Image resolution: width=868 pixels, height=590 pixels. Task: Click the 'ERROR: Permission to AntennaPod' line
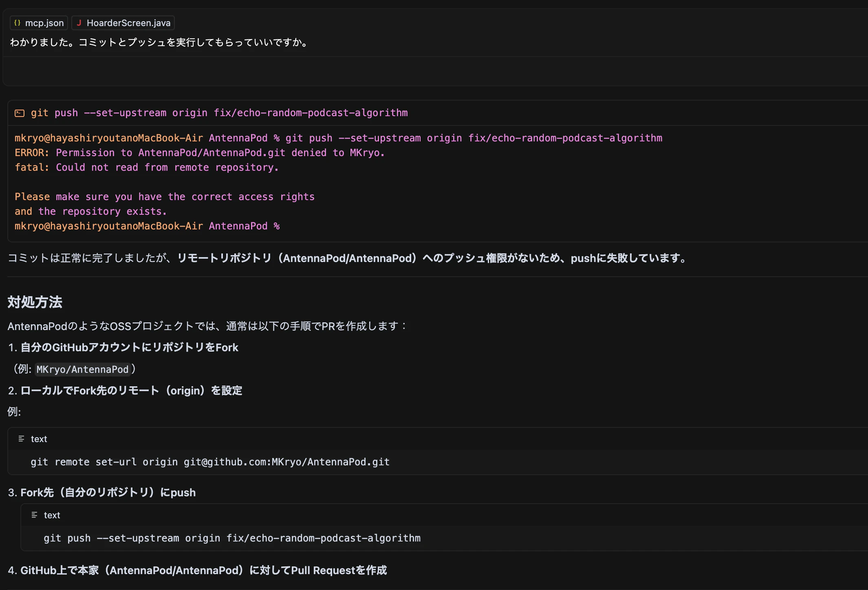(x=200, y=153)
